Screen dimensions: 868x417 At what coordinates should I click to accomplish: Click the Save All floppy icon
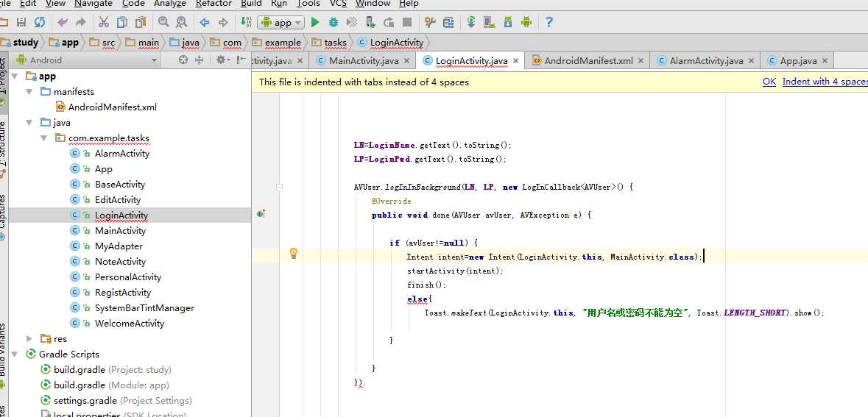(x=21, y=22)
